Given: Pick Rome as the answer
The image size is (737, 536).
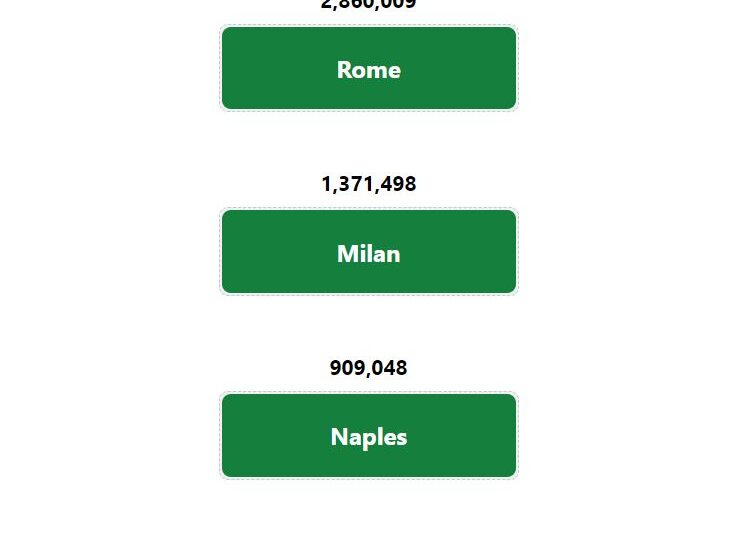Looking at the screenshot, I should click(x=369, y=68).
